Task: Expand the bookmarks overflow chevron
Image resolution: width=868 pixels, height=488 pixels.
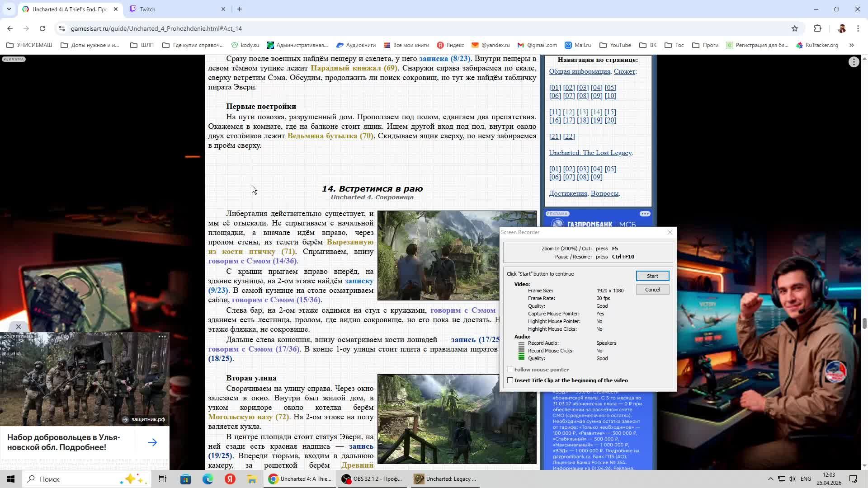Action: [852, 45]
